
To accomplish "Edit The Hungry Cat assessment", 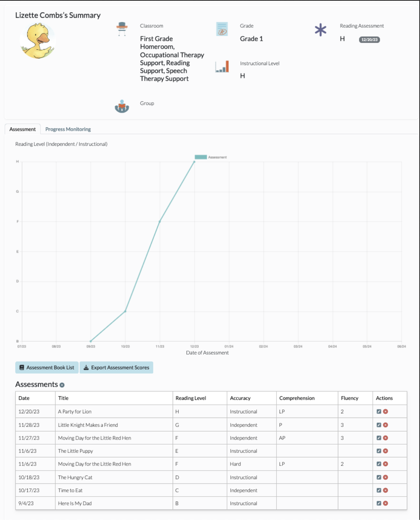I will coord(379,477).
